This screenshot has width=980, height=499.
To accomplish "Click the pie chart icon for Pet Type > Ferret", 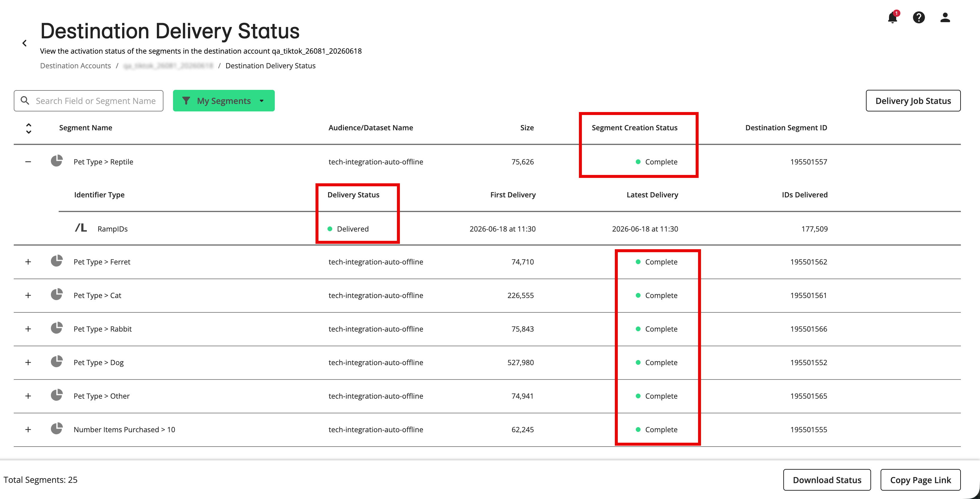I will click(57, 261).
